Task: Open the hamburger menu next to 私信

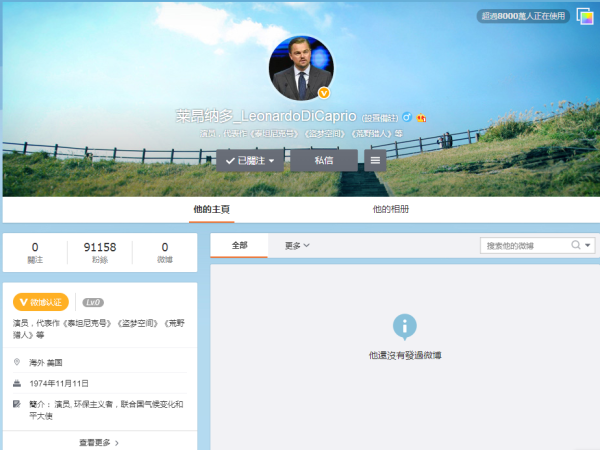Action: click(x=375, y=160)
